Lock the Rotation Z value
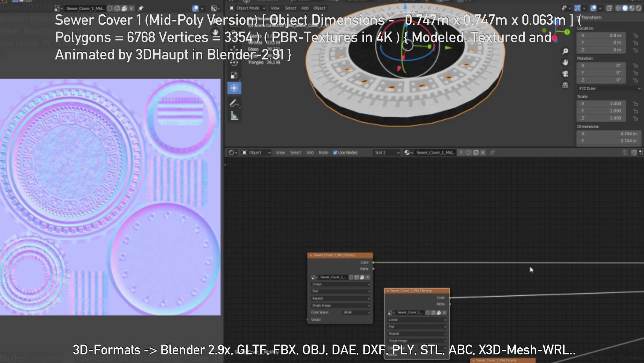Viewport: 644px width, 363px height. point(635,80)
